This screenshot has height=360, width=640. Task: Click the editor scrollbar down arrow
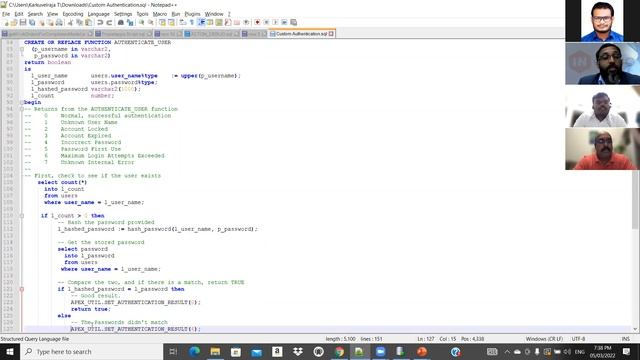click(635, 329)
